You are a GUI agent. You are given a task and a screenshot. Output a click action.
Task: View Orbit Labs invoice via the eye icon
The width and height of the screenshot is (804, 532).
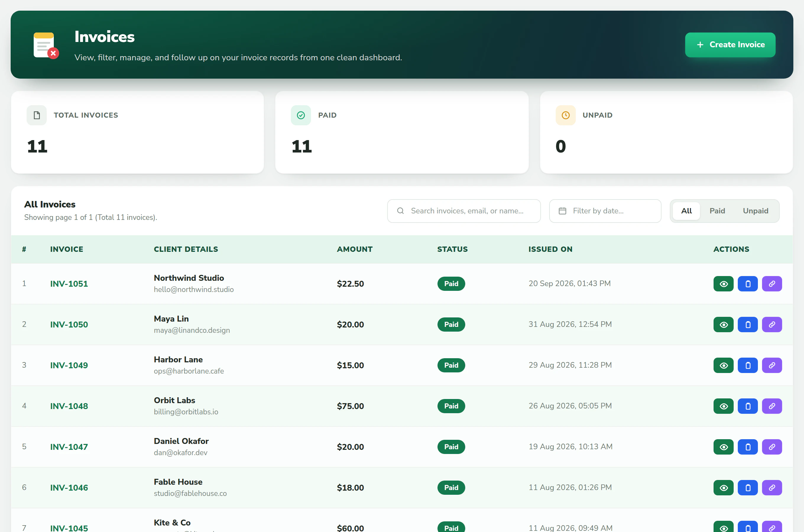[723, 406]
